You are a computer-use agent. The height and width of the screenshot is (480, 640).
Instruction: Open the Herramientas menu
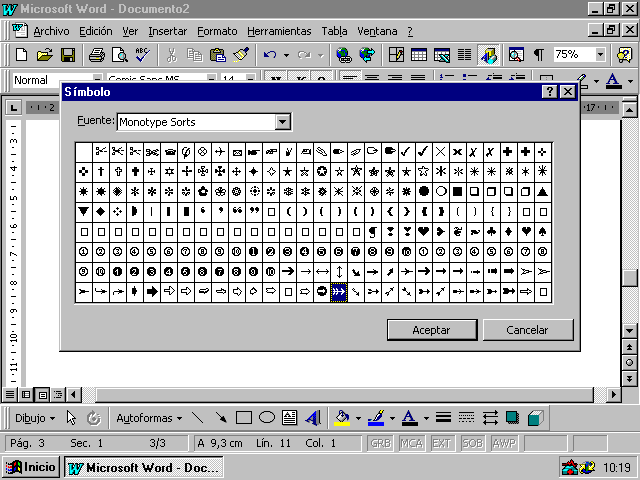click(x=279, y=31)
